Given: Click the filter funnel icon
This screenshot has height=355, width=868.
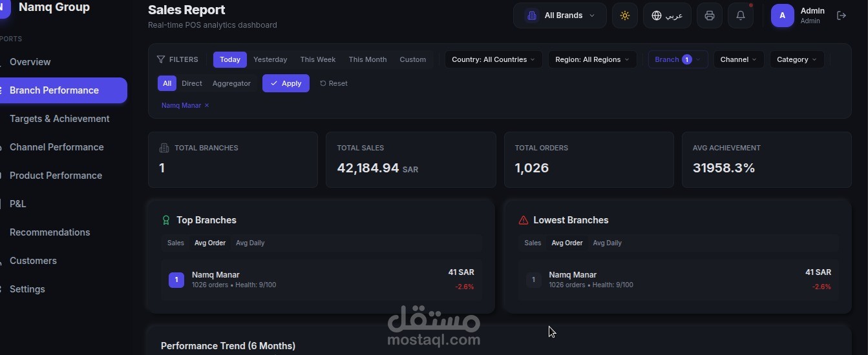Looking at the screenshot, I should (x=161, y=59).
